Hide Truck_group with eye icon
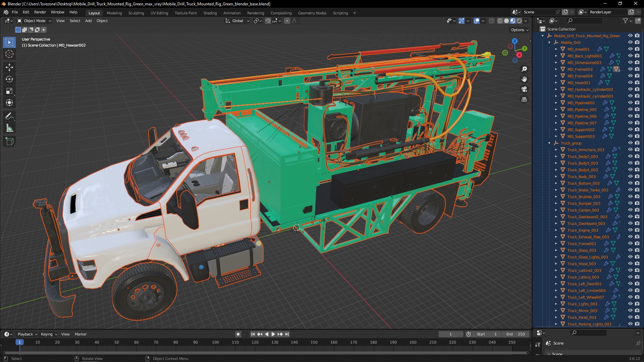 (630, 143)
